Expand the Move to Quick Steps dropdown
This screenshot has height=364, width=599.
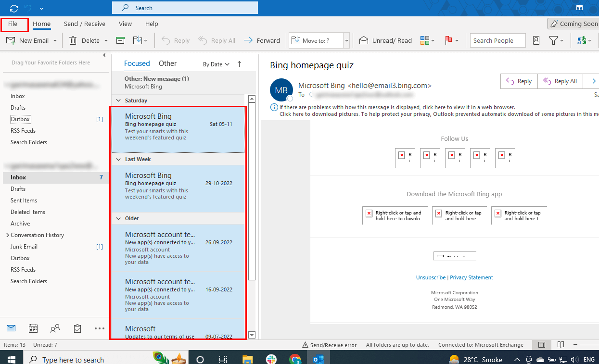tap(346, 41)
